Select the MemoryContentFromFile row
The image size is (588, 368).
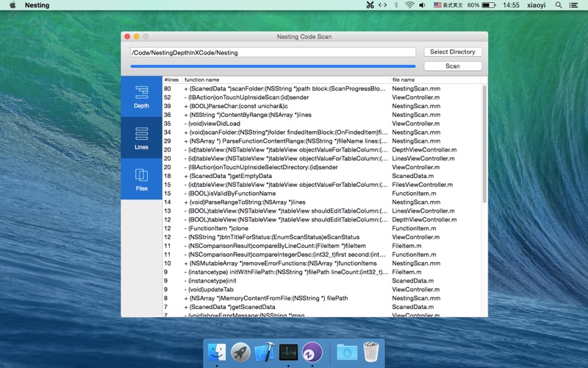(x=322, y=298)
